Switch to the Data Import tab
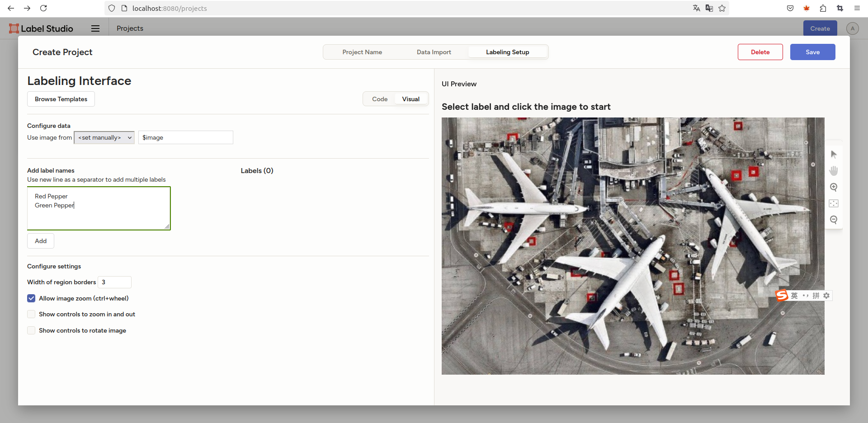The width and height of the screenshot is (868, 423). 434,52
